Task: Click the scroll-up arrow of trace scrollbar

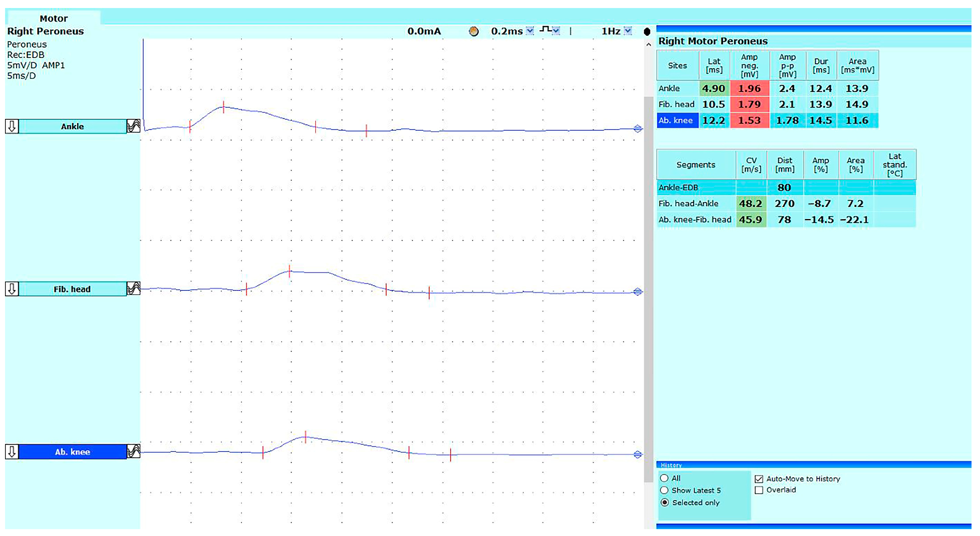Action: click(x=649, y=44)
